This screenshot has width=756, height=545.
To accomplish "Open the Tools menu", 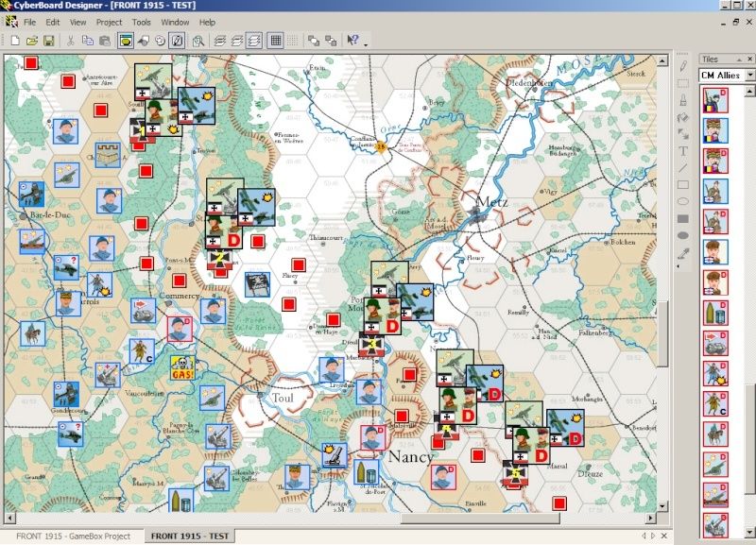I will [x=141, y=22].
